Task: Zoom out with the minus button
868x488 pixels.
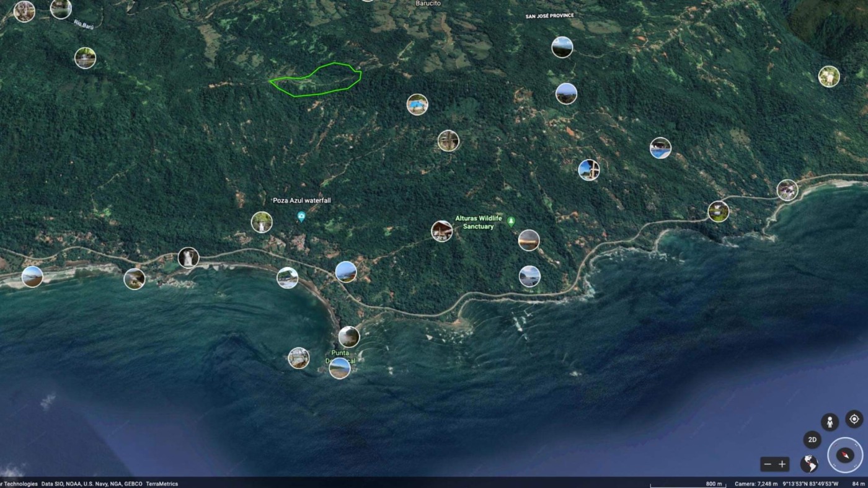Action: (768, 464)
